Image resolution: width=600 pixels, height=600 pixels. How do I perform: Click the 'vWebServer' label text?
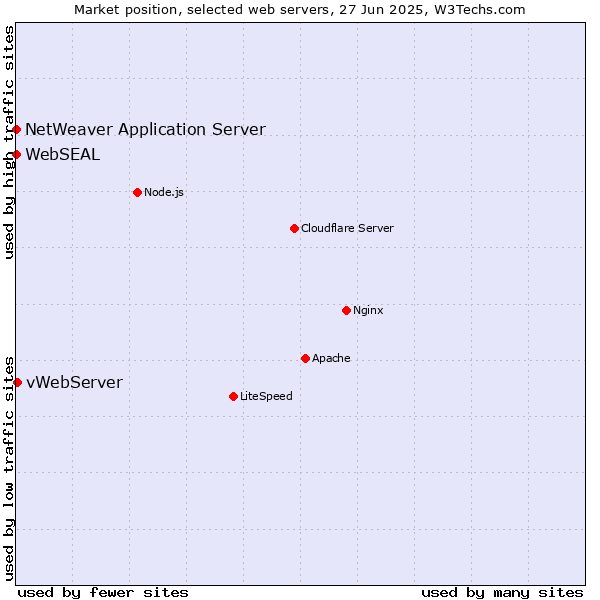pyautogui.click(x=75, y=382)
